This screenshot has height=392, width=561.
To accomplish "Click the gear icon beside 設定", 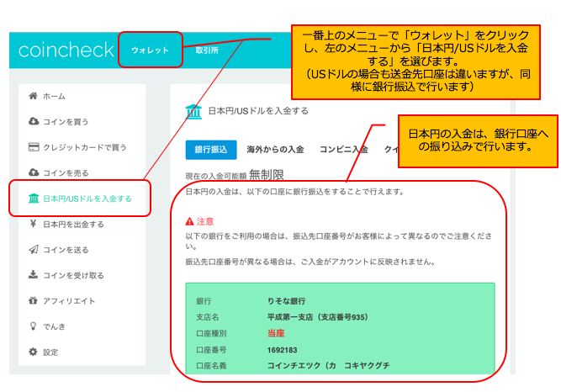I will tap(33, 352).
